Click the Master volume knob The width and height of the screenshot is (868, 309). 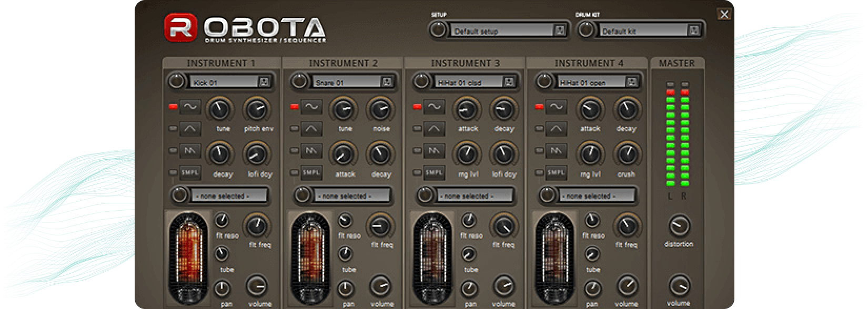pos(679,286)
